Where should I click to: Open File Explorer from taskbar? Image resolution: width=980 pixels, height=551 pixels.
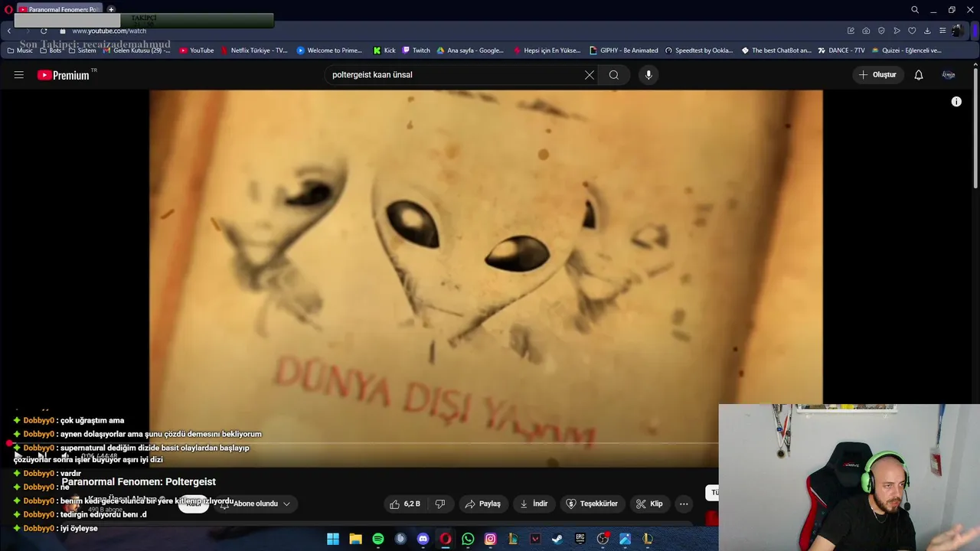[x=356, y=539]
